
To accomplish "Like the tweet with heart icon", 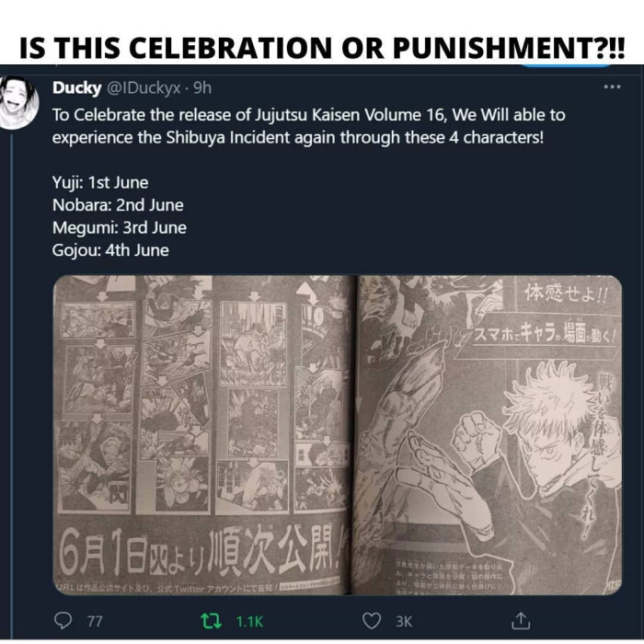I will click(x=372, y=621).
